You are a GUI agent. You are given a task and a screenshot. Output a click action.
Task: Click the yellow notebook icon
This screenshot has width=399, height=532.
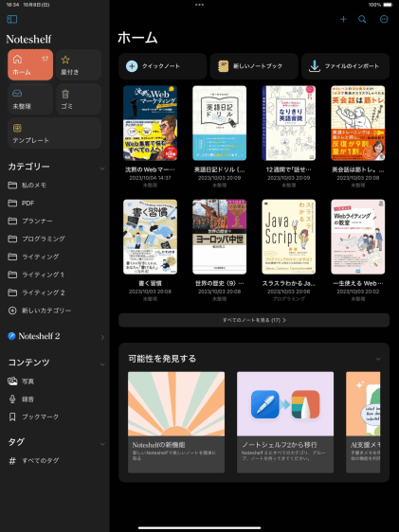click(x=223, y=66)
